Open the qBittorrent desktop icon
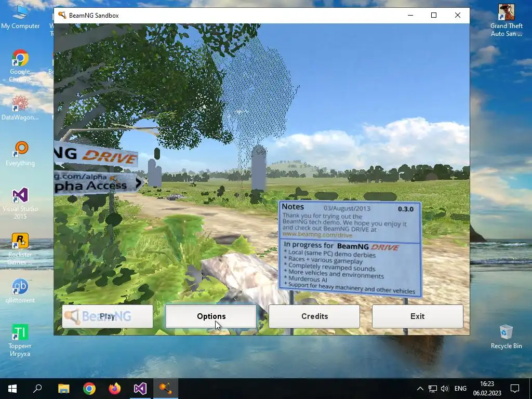This screenshot has height=399, width=532. pyautogui.click(x=20, y=291)
